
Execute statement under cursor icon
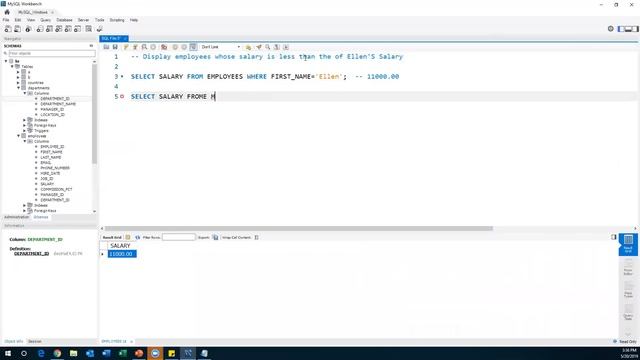click(x=135, y=47)
